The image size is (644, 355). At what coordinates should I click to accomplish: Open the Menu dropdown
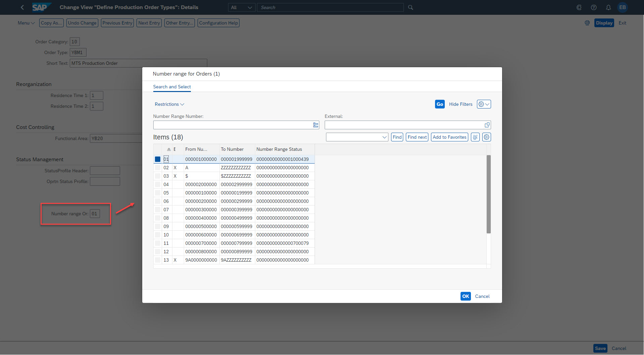tap(26, 23)
